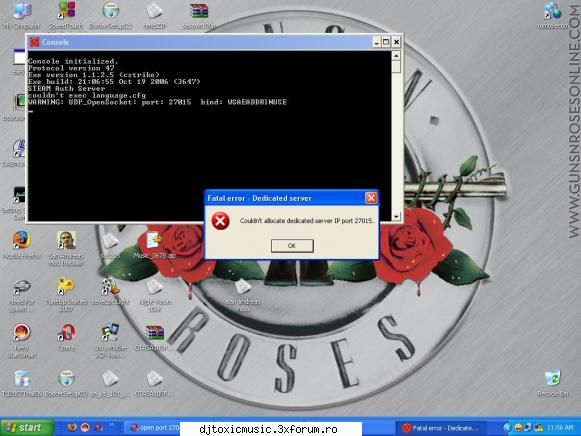Click the 'Console initialized.' output line
The width and height of the screenshot is (581, 436).
tap(73, 61)
